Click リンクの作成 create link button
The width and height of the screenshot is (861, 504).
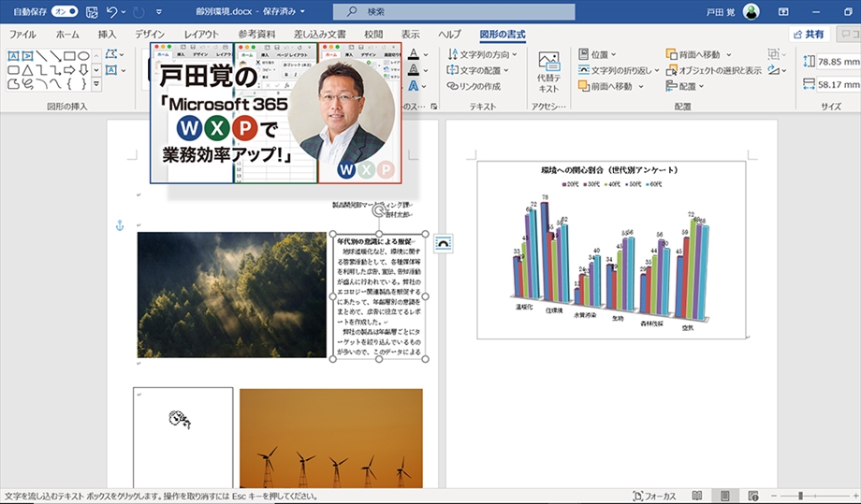[x=474, y=86]
